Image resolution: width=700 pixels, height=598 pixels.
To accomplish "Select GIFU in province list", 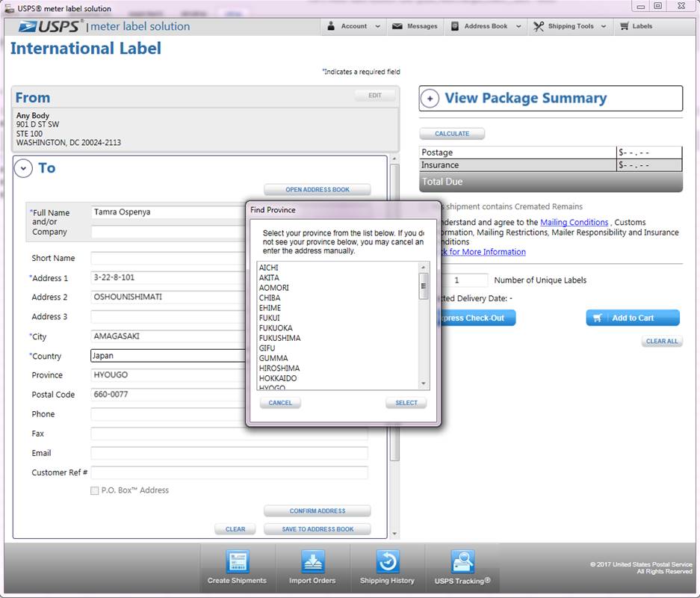I will [267, 348].
